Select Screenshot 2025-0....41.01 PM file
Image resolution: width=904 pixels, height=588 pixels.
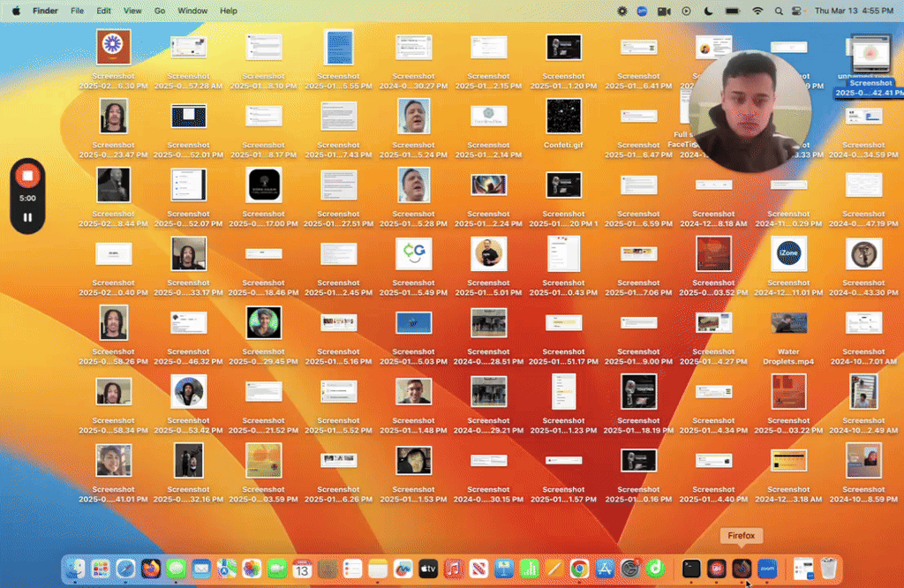113,471
